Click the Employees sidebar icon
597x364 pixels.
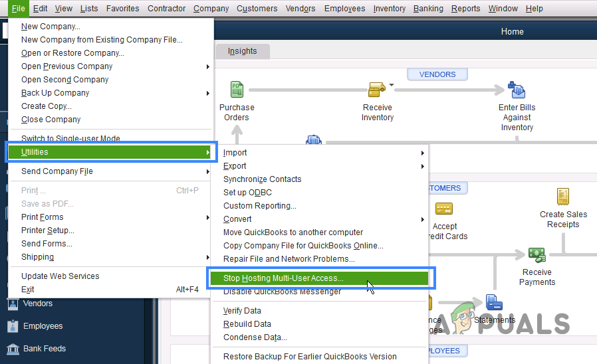click(x=13, y=326)
